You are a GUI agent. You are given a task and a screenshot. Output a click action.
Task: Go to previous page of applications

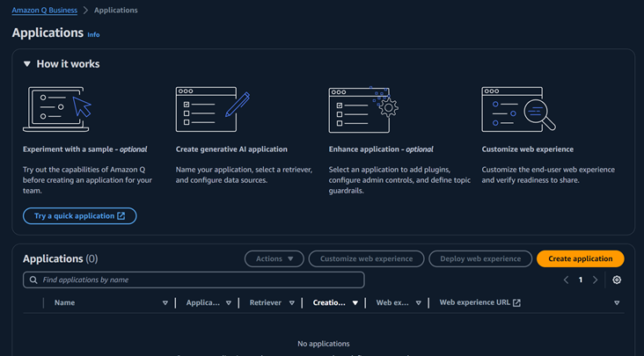point(566,280)
